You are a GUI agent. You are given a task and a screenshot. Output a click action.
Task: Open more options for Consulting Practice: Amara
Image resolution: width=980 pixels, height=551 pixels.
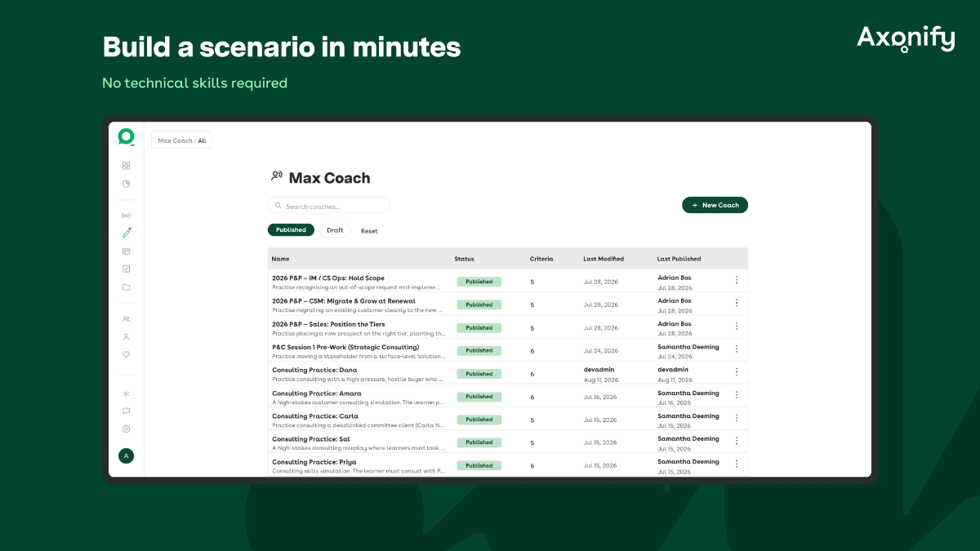[736, 394]
